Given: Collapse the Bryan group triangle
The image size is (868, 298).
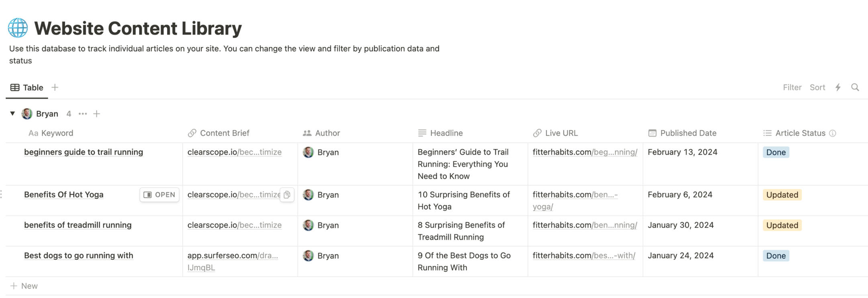Looking at the screenshot, I should point(12,114).
